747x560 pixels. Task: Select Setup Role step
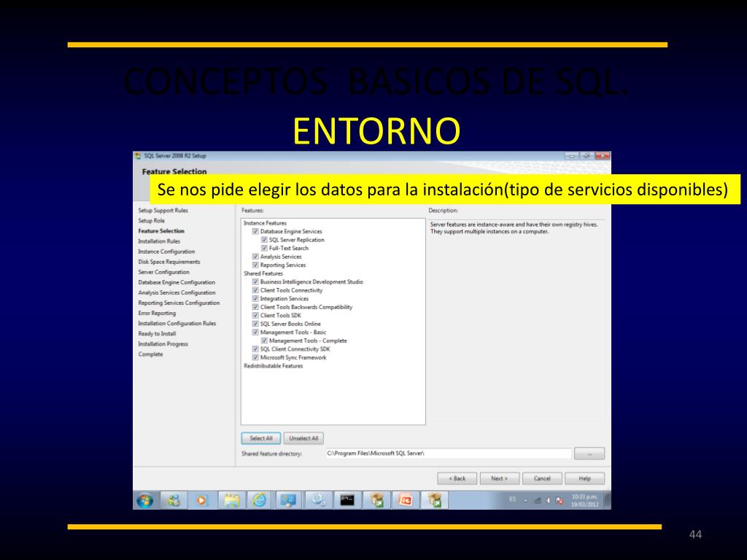[x=152, y=220]
